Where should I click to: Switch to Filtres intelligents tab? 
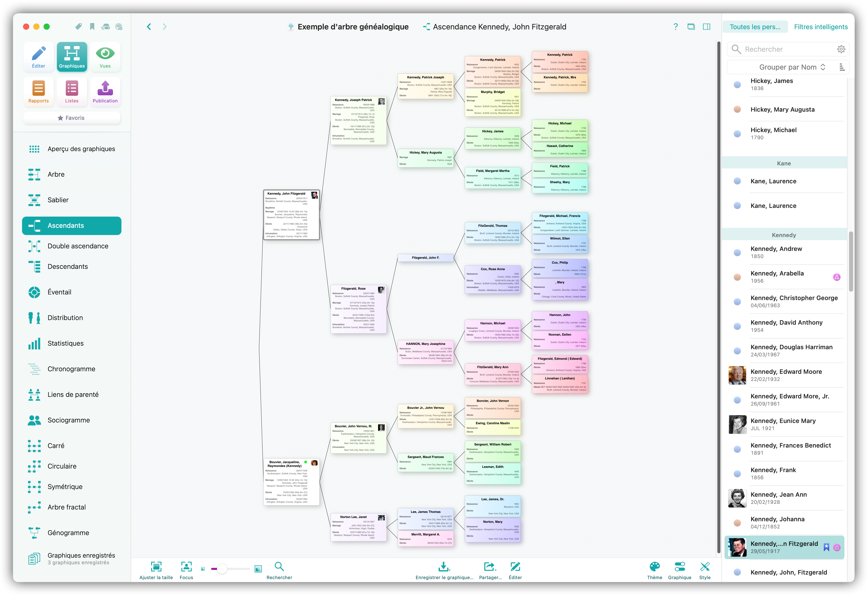coord(821,27)
